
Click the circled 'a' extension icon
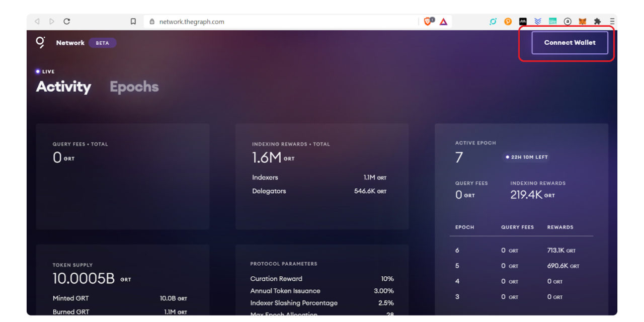(568, 22)
